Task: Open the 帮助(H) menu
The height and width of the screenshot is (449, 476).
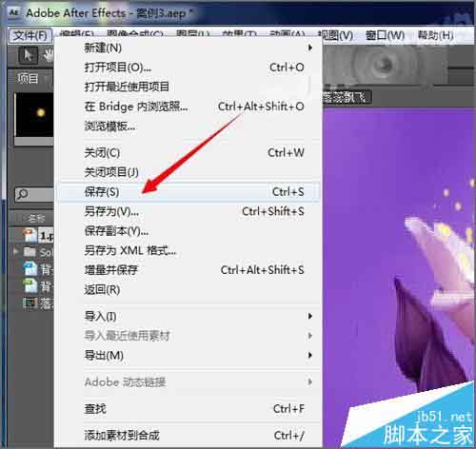Action: pyautogui.click(x=435, y=35)
